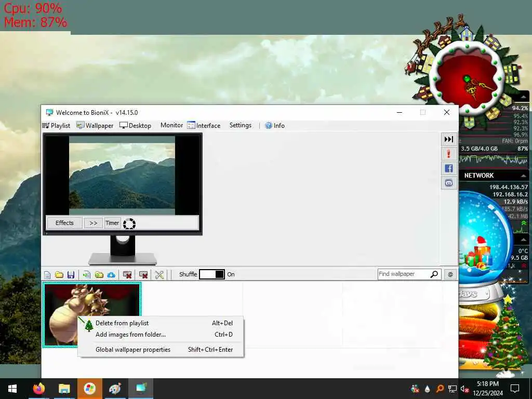This screenshot has width=532, height=399.
Task: Choose Add images from folder... entry
Action: click(161, 335)
